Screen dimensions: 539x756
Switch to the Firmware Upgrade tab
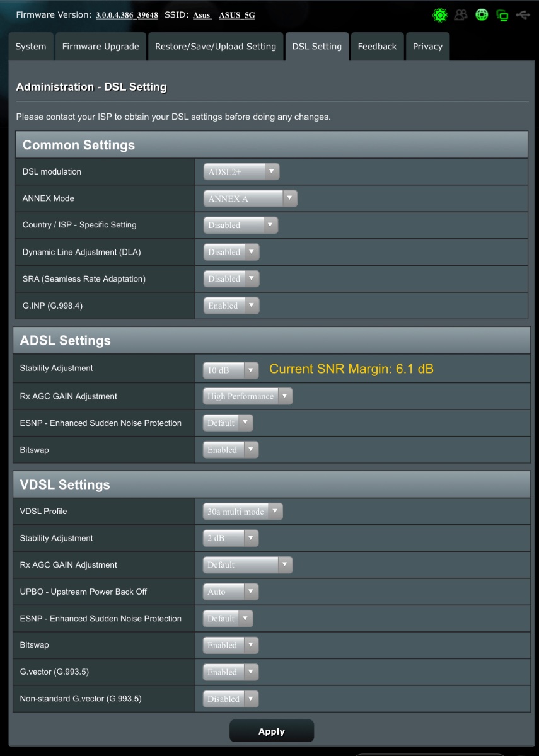(x=100, y=47)
